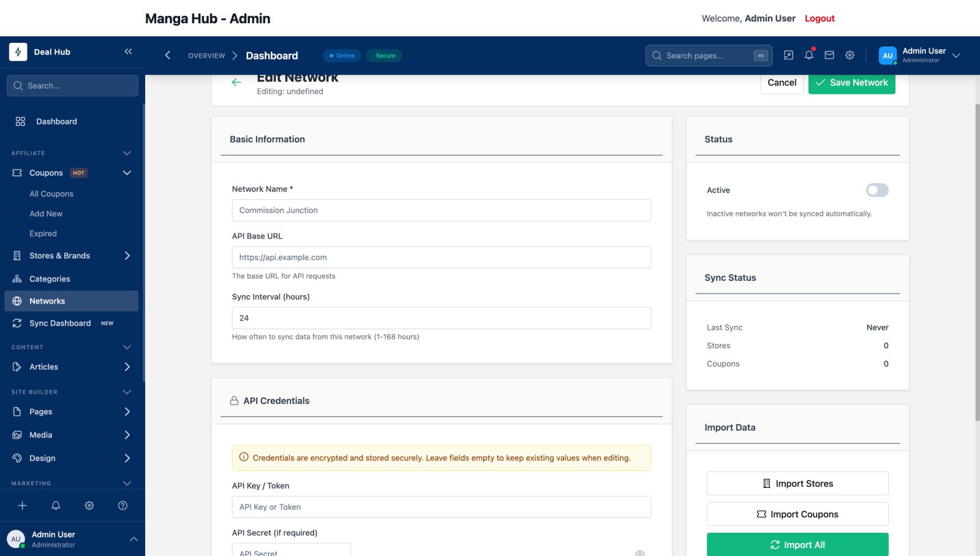Click the Import All button
Viewport: 980px width, 556px height.
point(797,544)
